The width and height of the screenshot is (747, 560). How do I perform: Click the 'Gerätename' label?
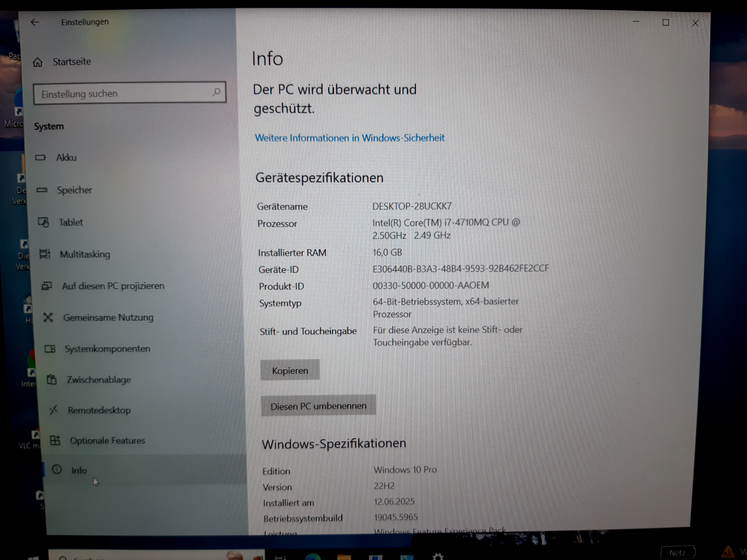click(x=282, y=207)
